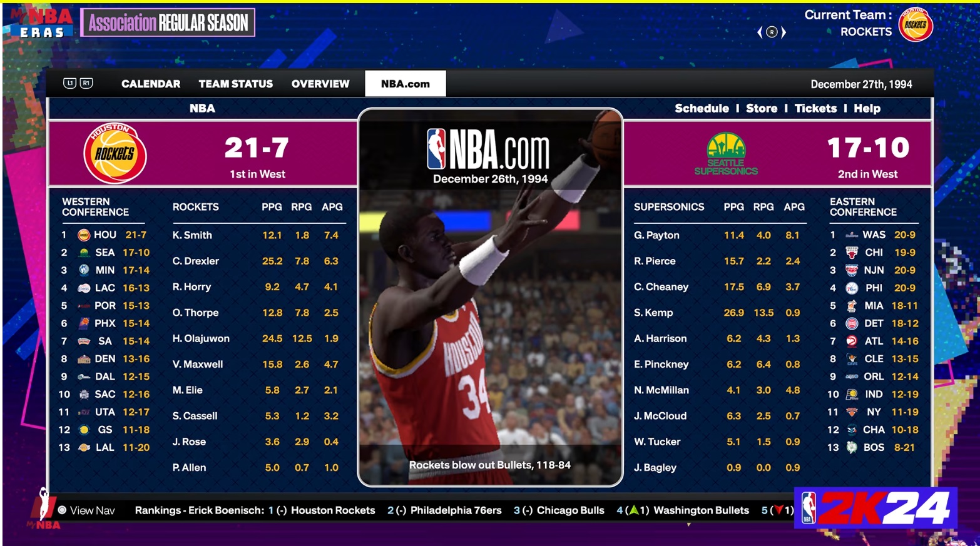980x546 pixels.
Task: Click the Chicago Bulls logo in Eastern standings
Action: pyautogui.click(x=852, y=253)
